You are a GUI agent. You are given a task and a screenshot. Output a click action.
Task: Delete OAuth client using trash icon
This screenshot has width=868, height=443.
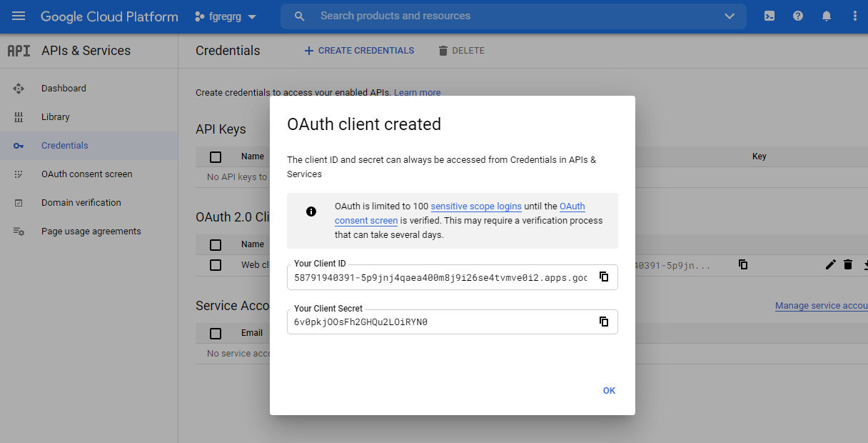pos(848,264)
